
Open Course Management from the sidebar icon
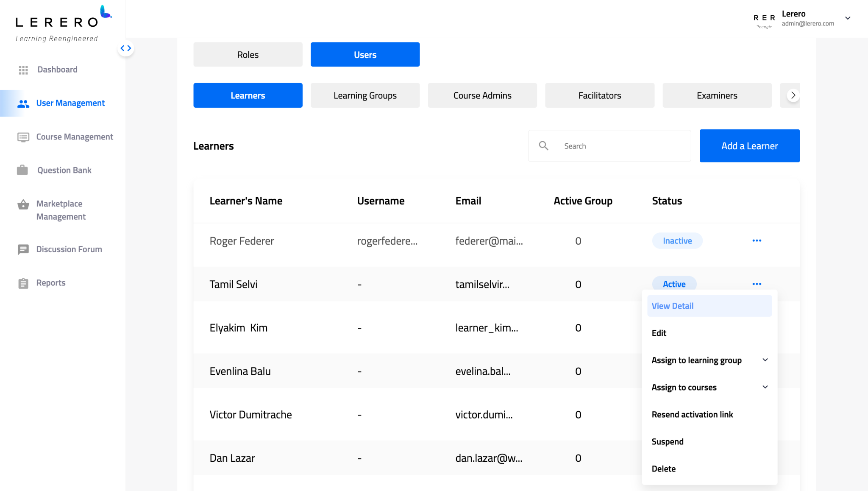click(x=23, y=137)
